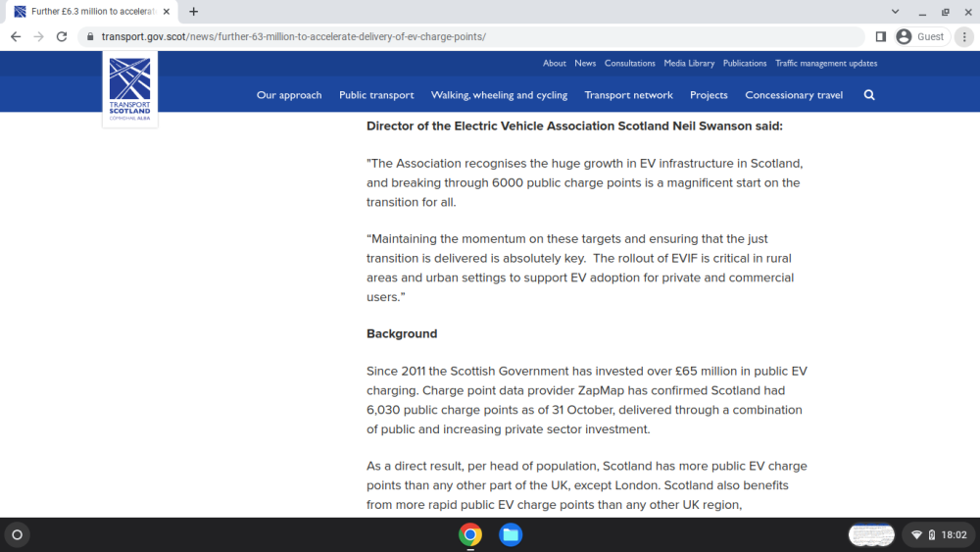View Traffic management updates
The image size is (980, 552).
point(826,63)
